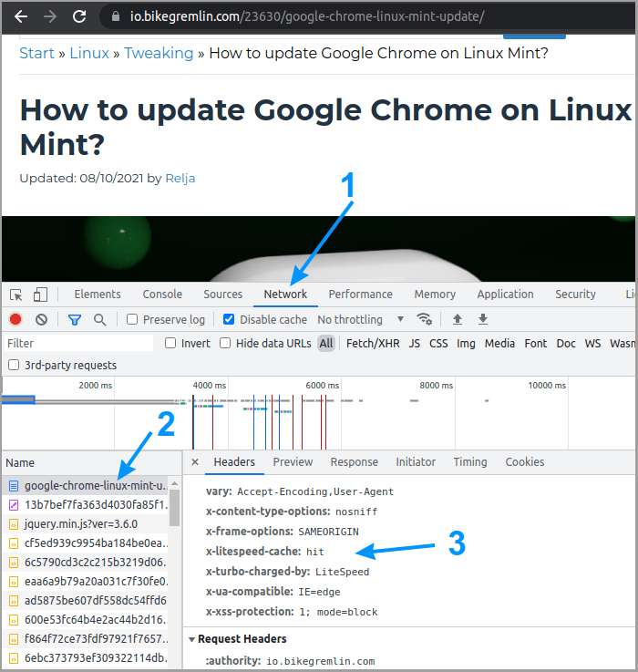Image resolution: width=638 pixels, height=672 pixels.
Task: Open the Security DevTools tab
Action: coord(575,294)
